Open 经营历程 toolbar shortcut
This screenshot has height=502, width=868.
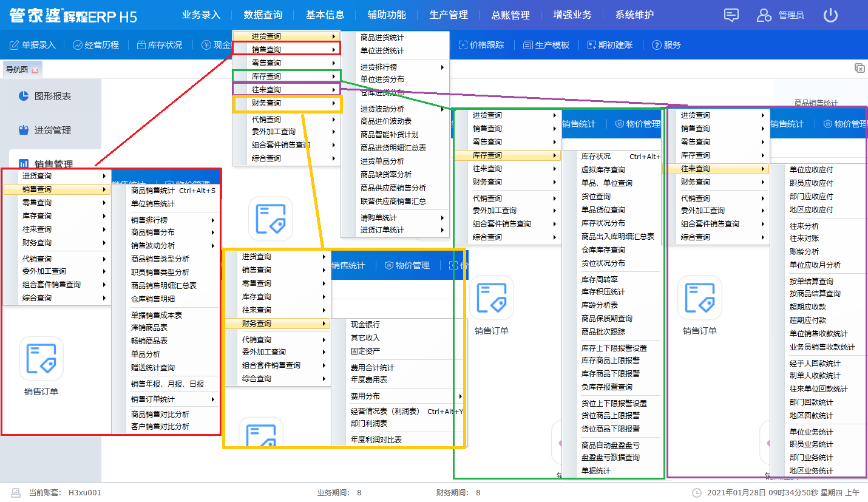click(96, 45)
